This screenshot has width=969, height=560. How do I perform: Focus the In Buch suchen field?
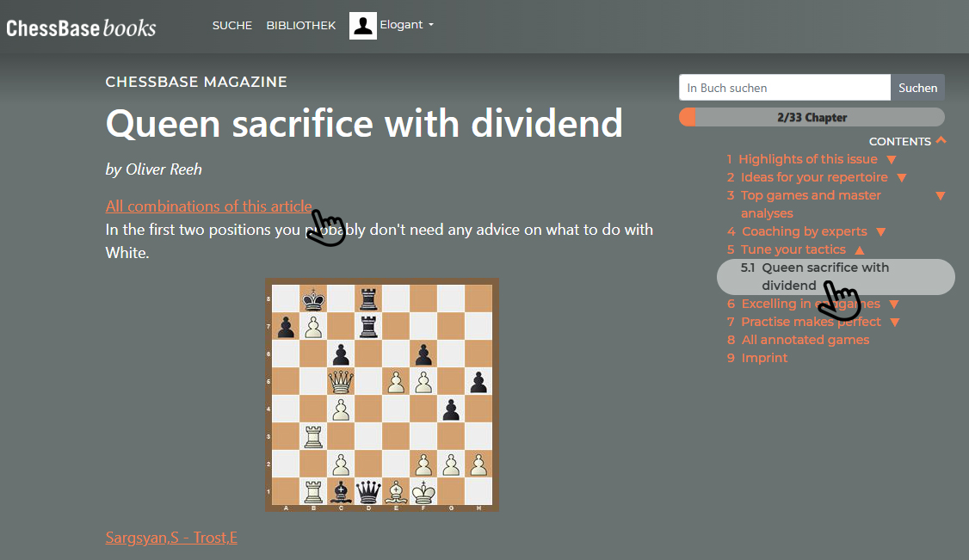784,88
